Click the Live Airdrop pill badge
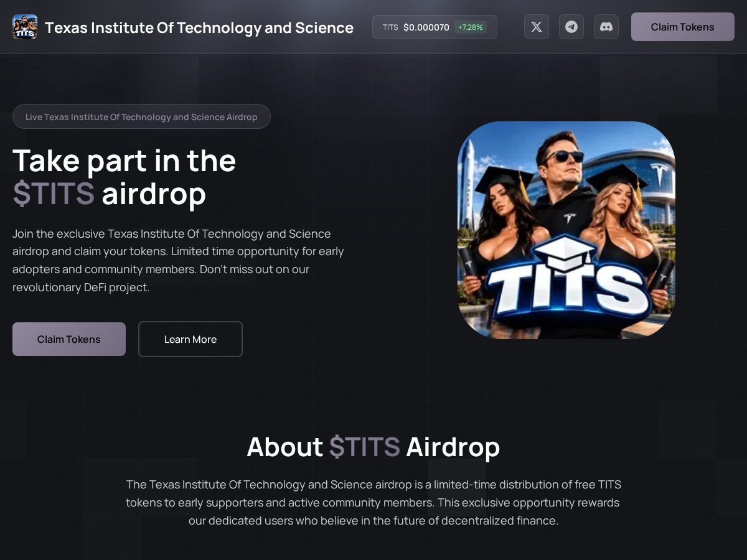This screenshot has width=747, height=560. 141,116
